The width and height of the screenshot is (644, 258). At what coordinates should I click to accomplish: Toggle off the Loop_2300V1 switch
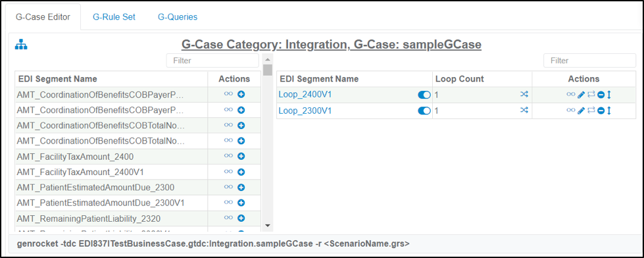(x=424, y=111)
